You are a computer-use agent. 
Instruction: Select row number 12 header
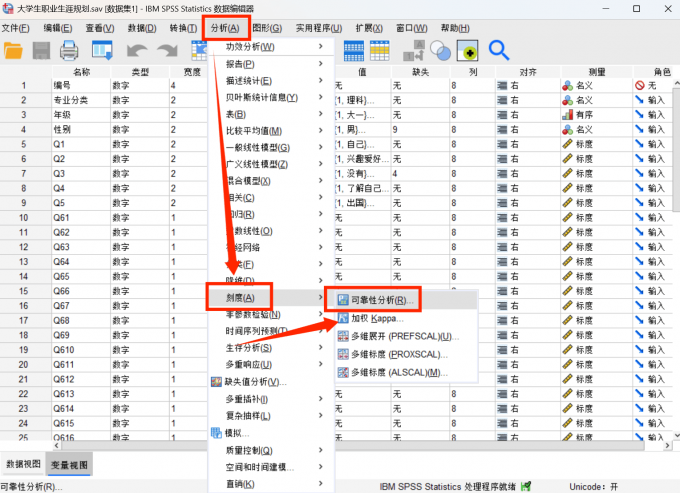click(x=24, y=247)
